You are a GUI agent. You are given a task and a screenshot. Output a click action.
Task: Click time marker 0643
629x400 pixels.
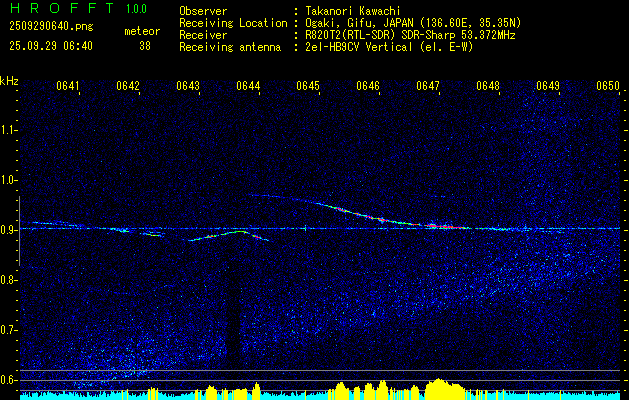(188, 86)
